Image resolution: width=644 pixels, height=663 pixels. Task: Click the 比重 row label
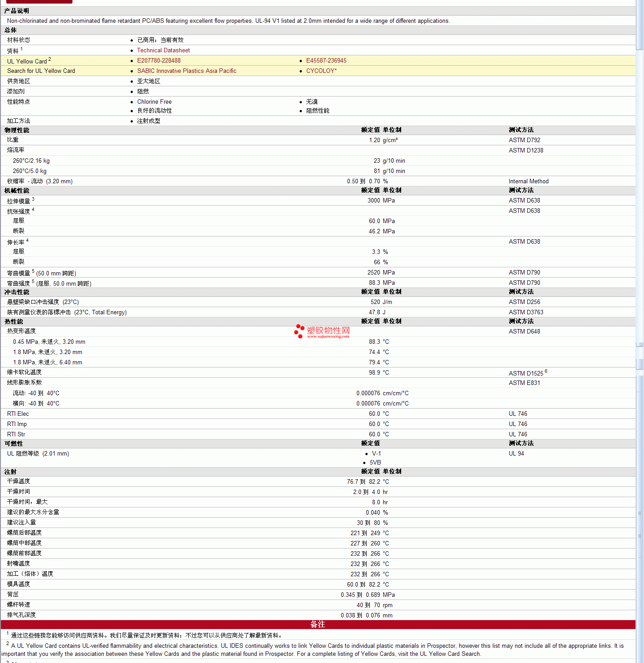[13, 140]
